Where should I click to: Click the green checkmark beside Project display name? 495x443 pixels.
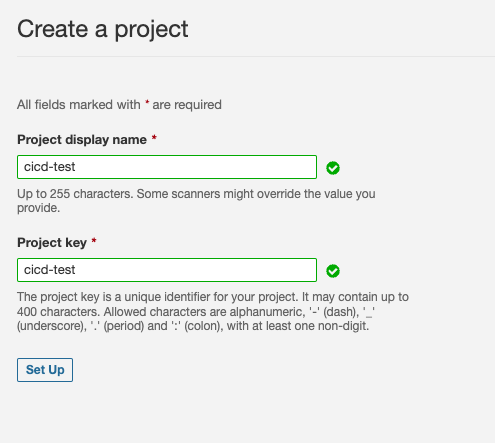(x=333, y=168)
